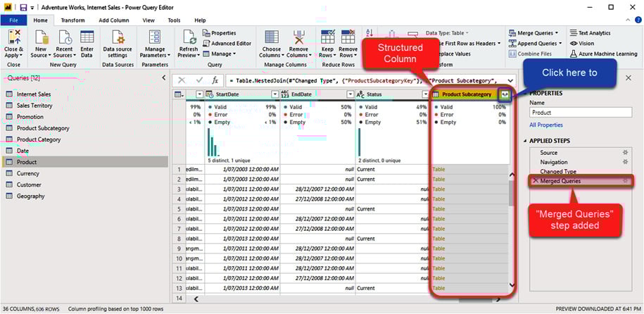Switch to the Tools tab
Viewport: 644px width, 314px height.
click(x=174, y=20)
